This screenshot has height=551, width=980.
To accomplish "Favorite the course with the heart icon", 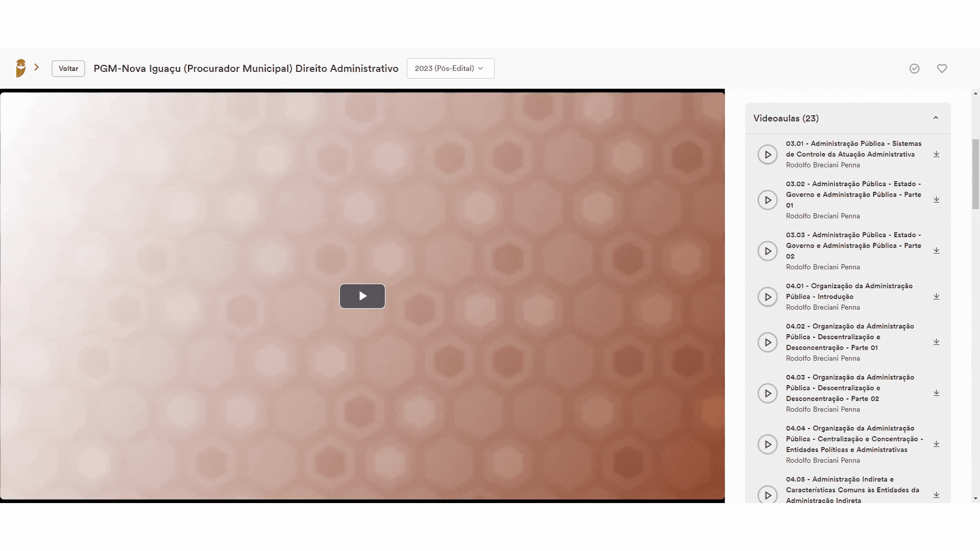I will coord(942,68).
